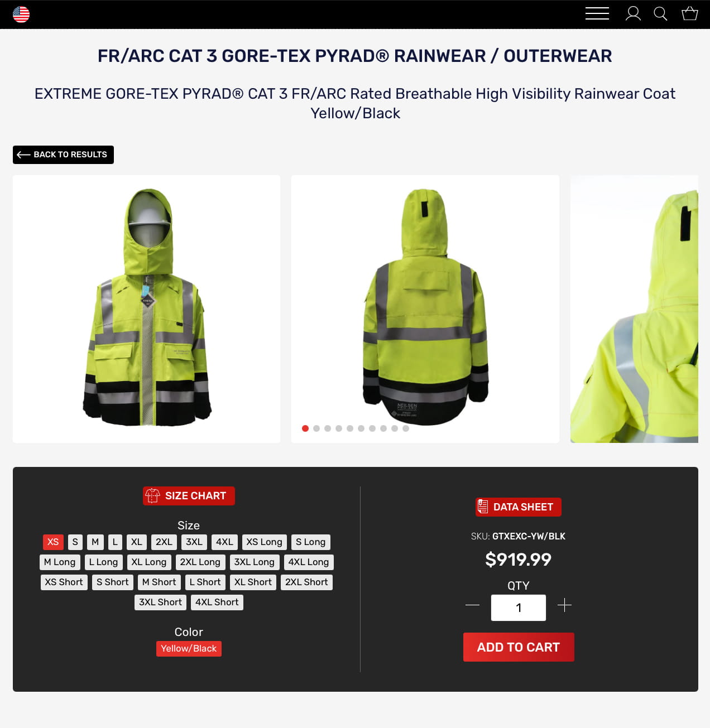Click the ADD TO CART button

[x=519, y=647]
